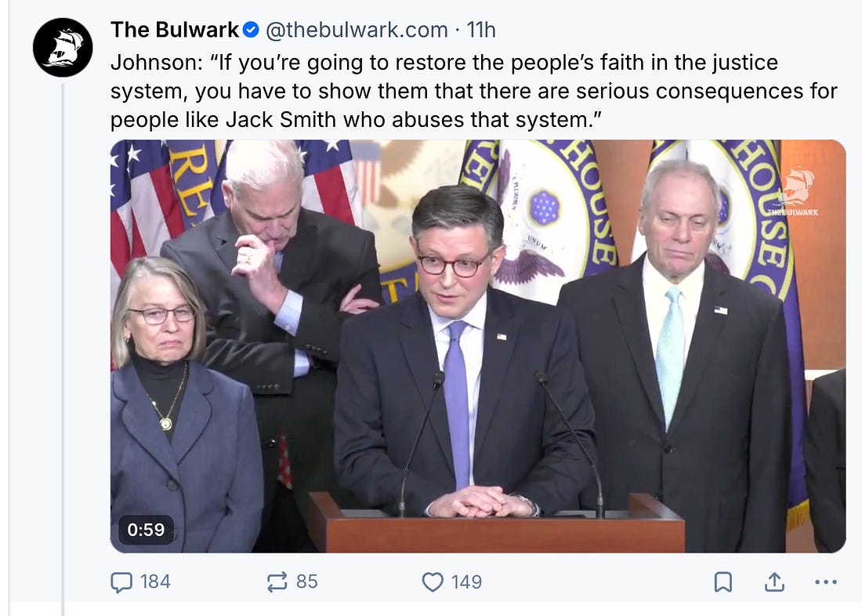Screen dimensions: 862x616
Task: Repost using the looping arrows icon
Action: (x=277, y=582)
